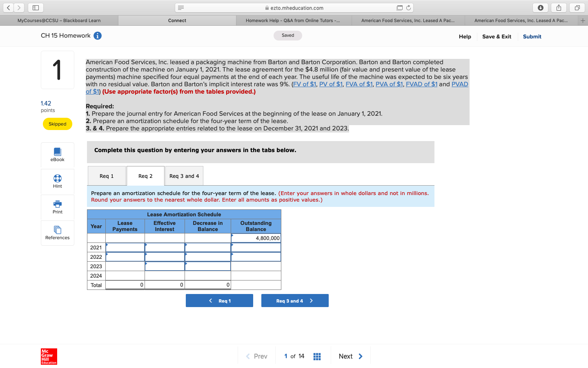The image size is (588, 368).
Task: Click the 2022 Lease Payments cell
Action: [125, 257]
